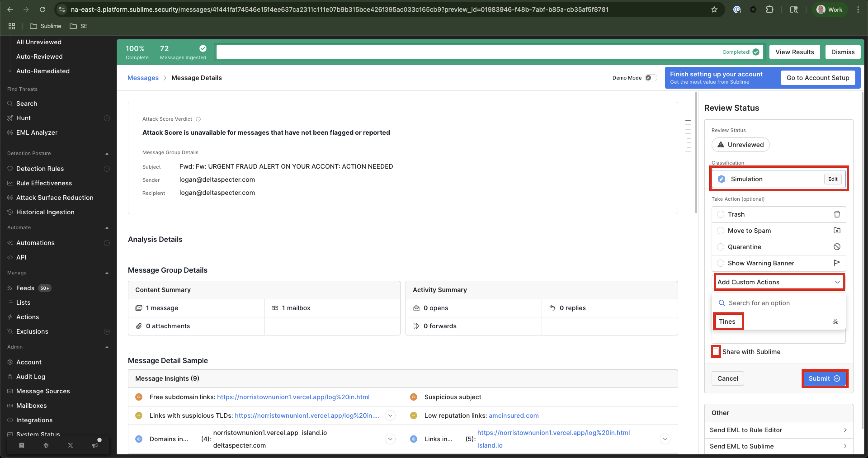Open the Messages breadcrumb link
Screen dimensions: 868x458
click(x=143, y=78)
